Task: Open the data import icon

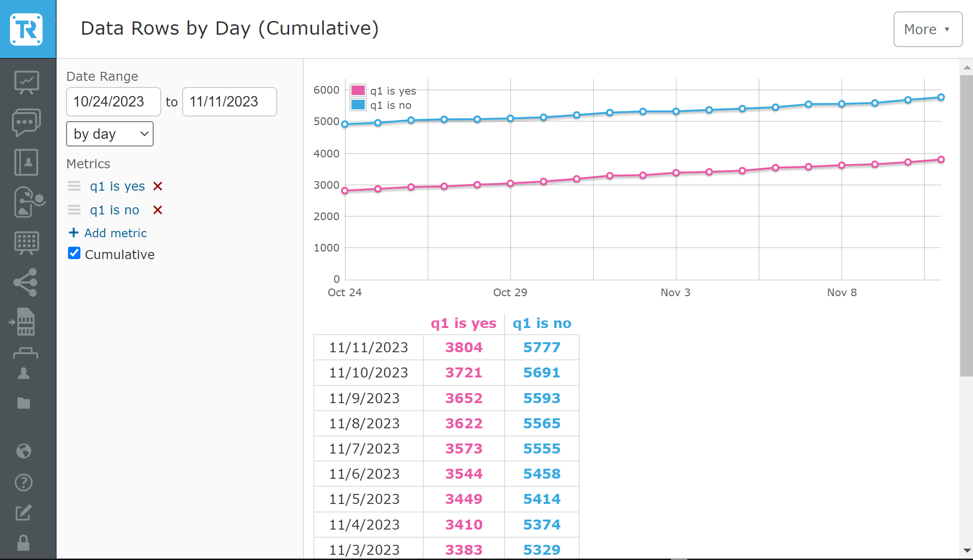Action: [27, 322]
